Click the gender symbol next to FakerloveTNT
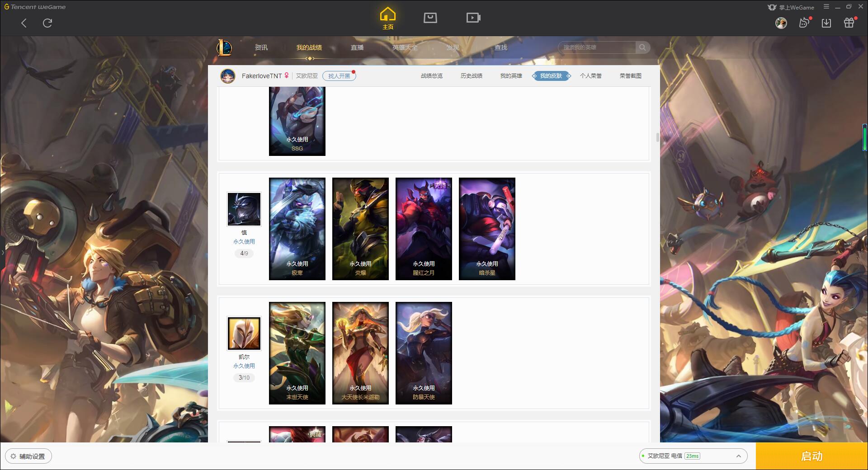Viewport: 868px width, 470px height. point(287,75)
